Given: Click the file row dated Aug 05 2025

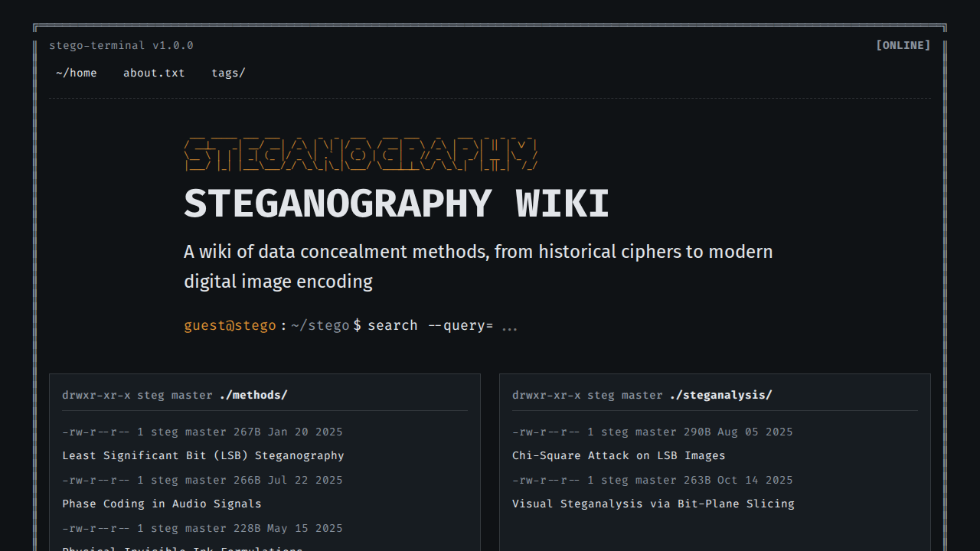Looking at the screenshot, I should pos(652,432).
